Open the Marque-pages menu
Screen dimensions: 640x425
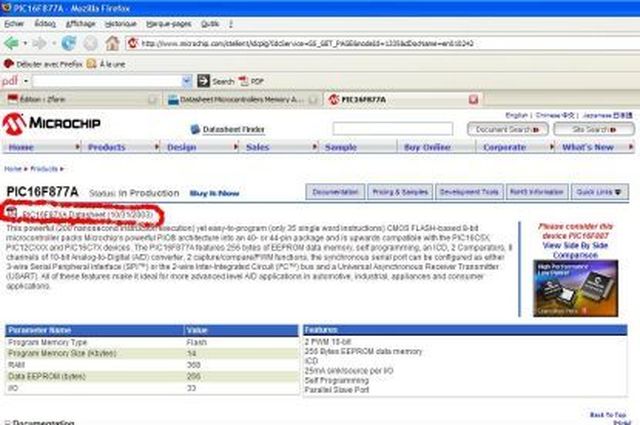pyautogui.click(x=169, y=24)
